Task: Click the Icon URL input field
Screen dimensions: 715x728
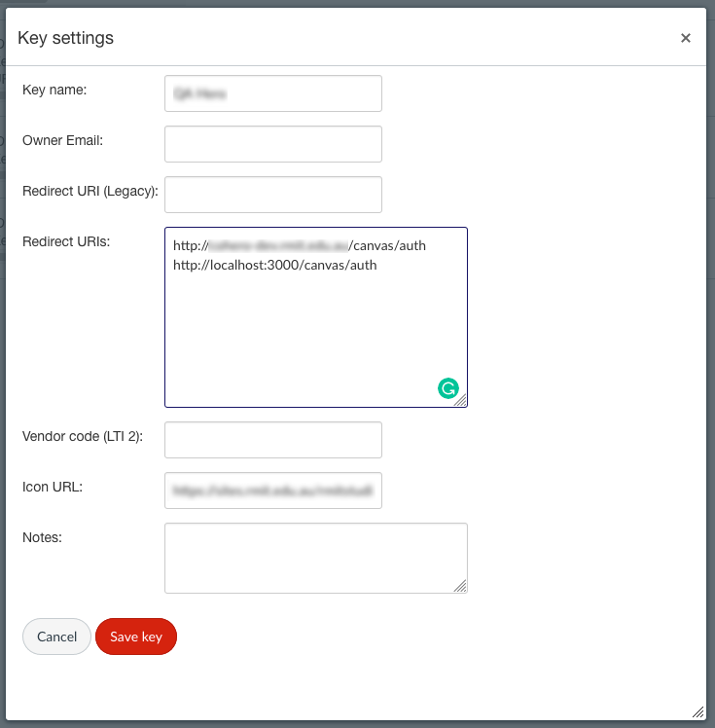Action: point(273,491)
